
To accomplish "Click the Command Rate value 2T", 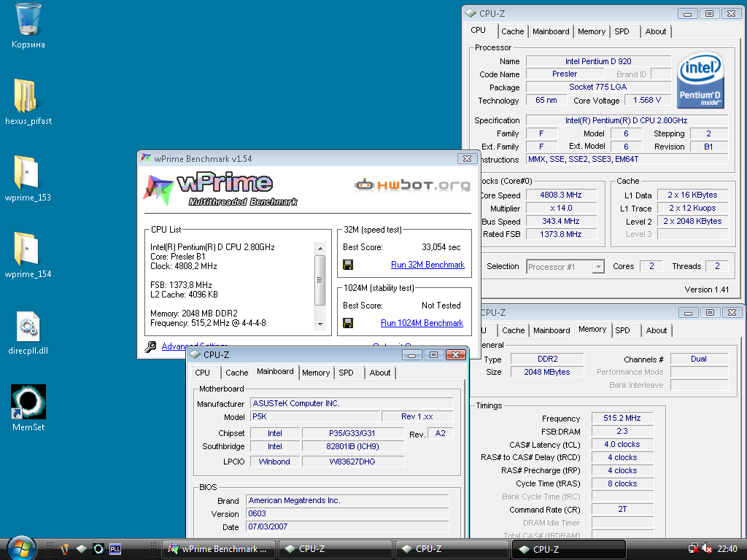I will pos(622,509).
